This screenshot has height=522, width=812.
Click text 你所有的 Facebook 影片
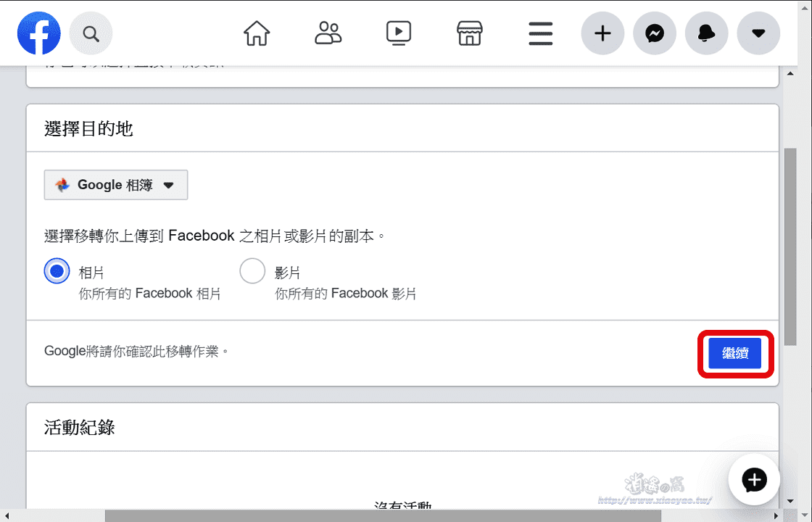point(346,294)
